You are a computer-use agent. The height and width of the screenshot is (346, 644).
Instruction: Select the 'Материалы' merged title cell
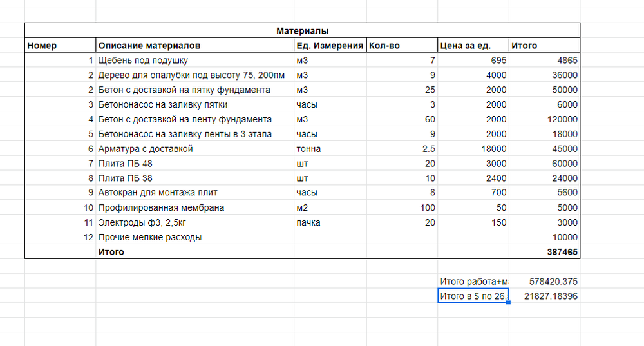tap(302, 30)
